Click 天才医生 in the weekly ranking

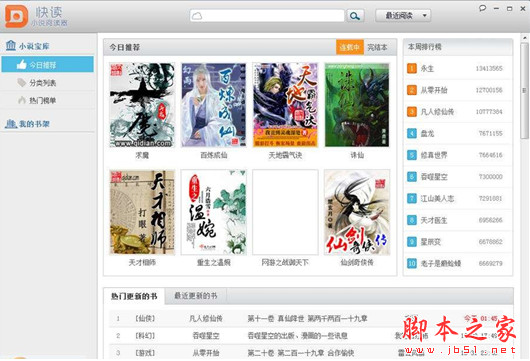pyautogui.click(x=434, y=220)
